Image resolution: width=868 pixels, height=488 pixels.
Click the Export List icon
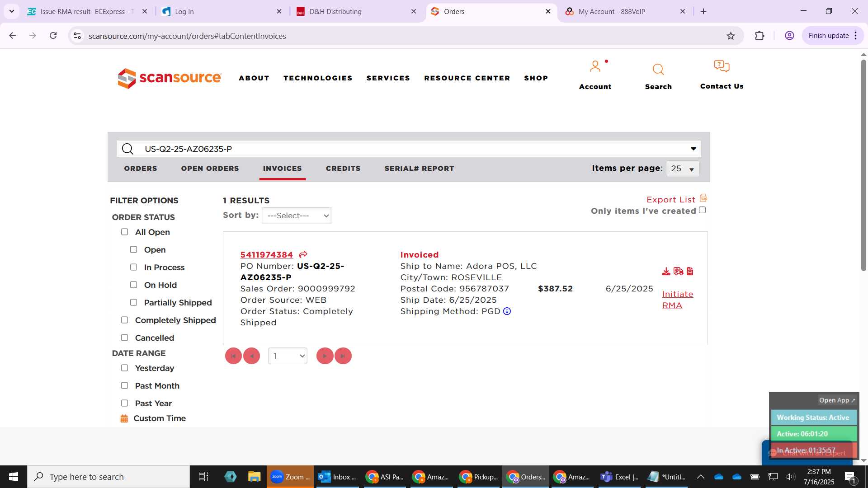coord(703,198)
